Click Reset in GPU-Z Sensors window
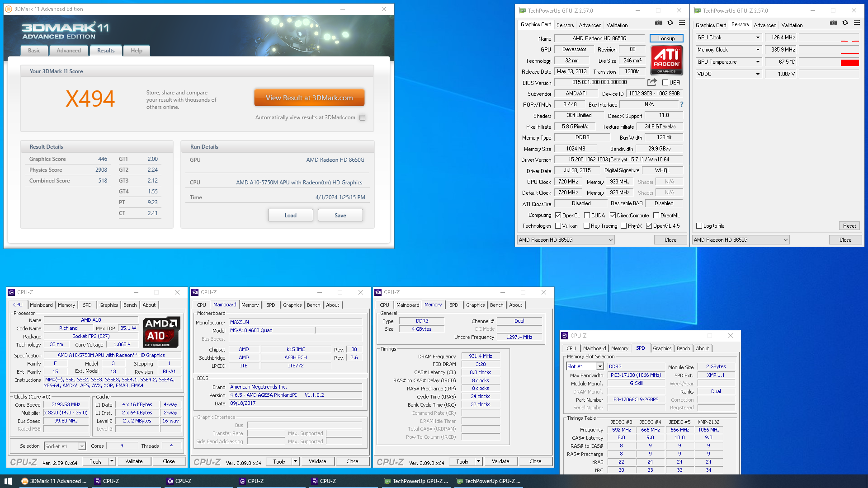The width and height of the screenshot is (868, 488). [849, 226]
